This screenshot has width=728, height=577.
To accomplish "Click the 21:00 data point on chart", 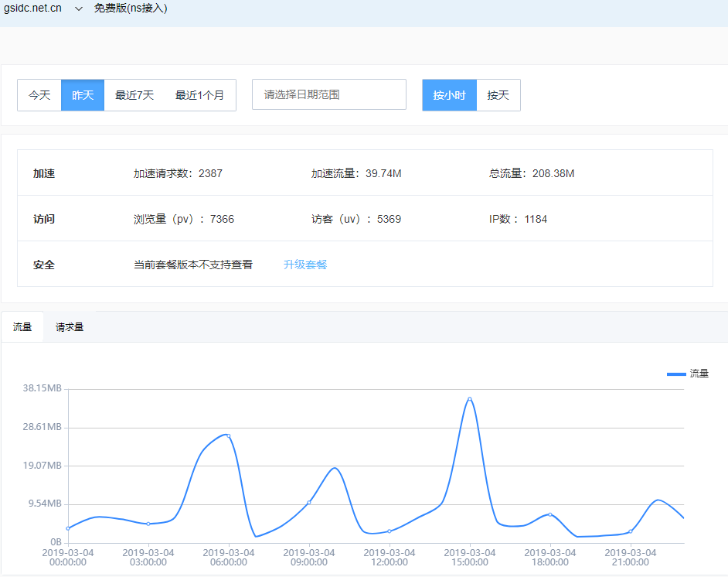I will click(x=631, y=531).
